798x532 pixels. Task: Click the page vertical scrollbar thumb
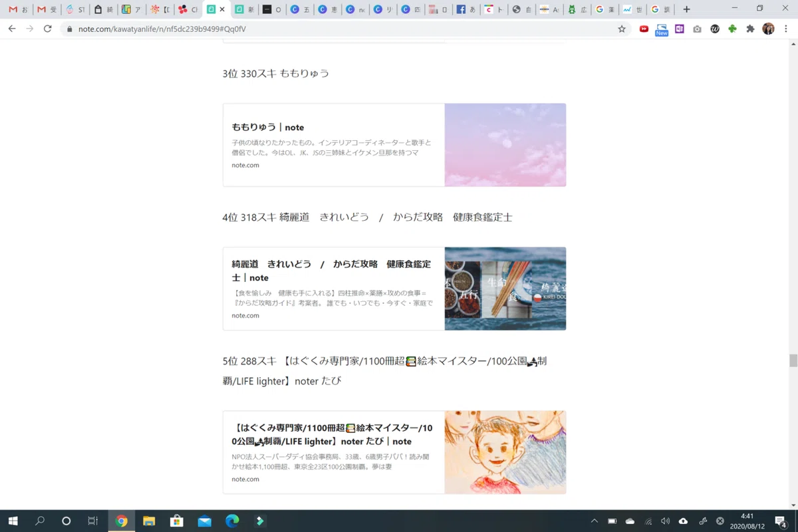(793, 360)
